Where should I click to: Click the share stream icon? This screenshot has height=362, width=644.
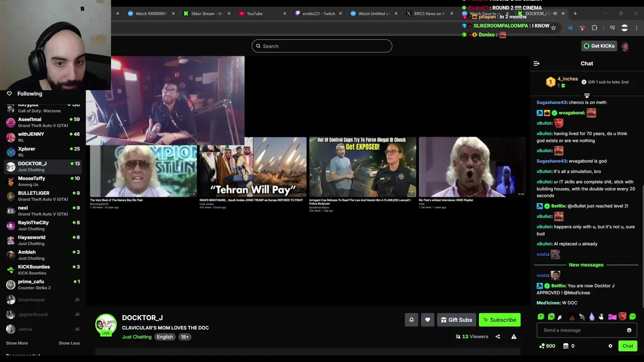point(498,337)
